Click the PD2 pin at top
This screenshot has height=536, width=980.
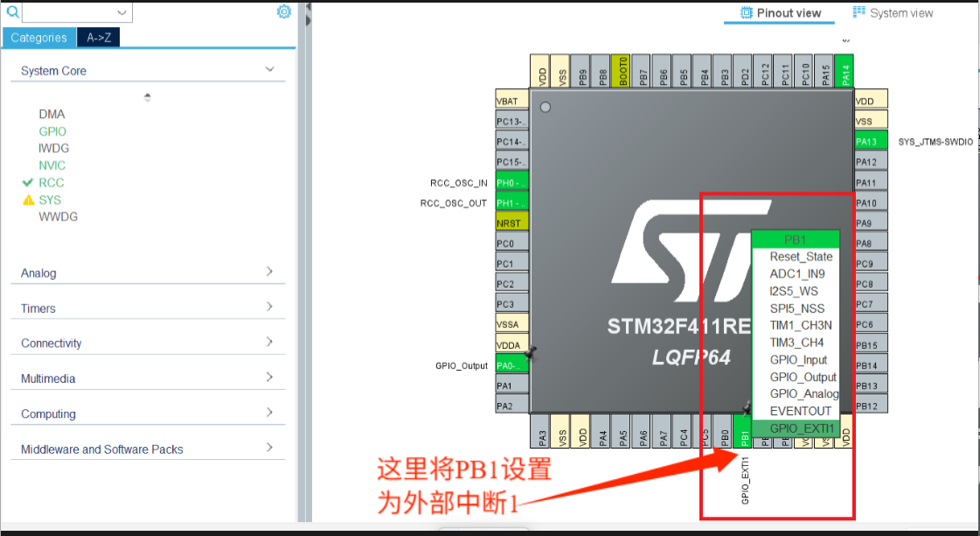(744, 71)
